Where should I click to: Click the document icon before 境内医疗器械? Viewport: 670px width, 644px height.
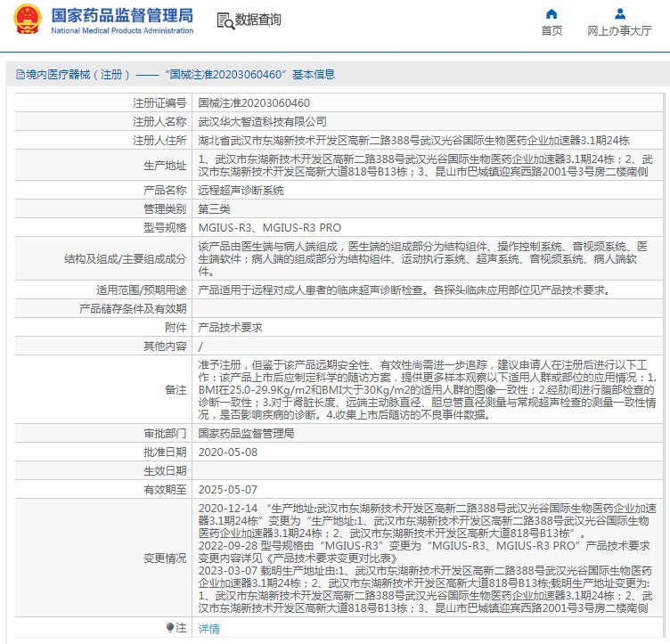click(x=20, y=75)
